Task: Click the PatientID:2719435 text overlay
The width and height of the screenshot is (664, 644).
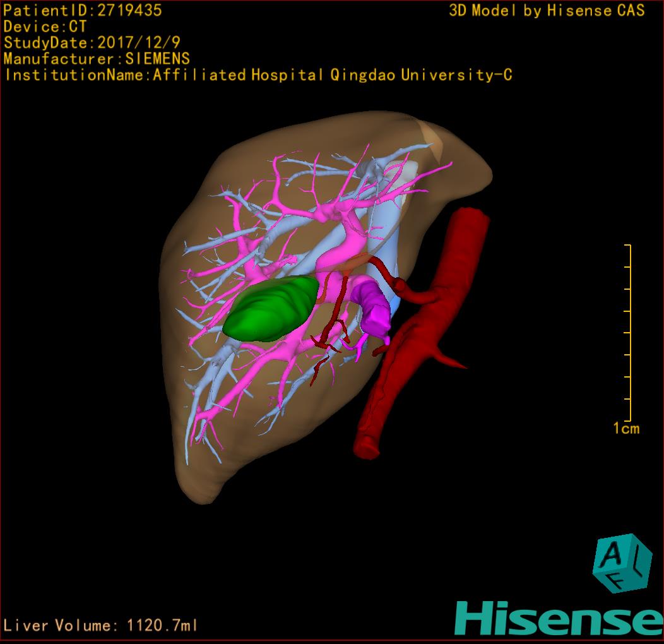Action: (83, 10)
